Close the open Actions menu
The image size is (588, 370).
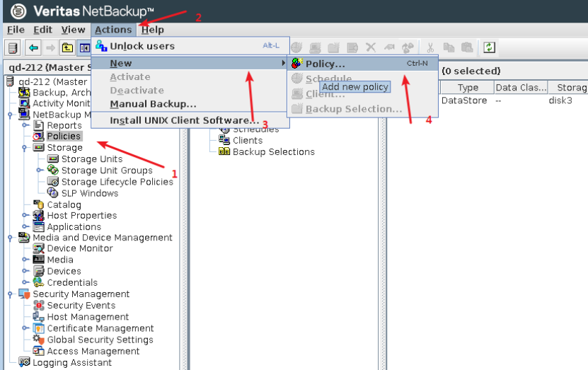click(113, 30)
